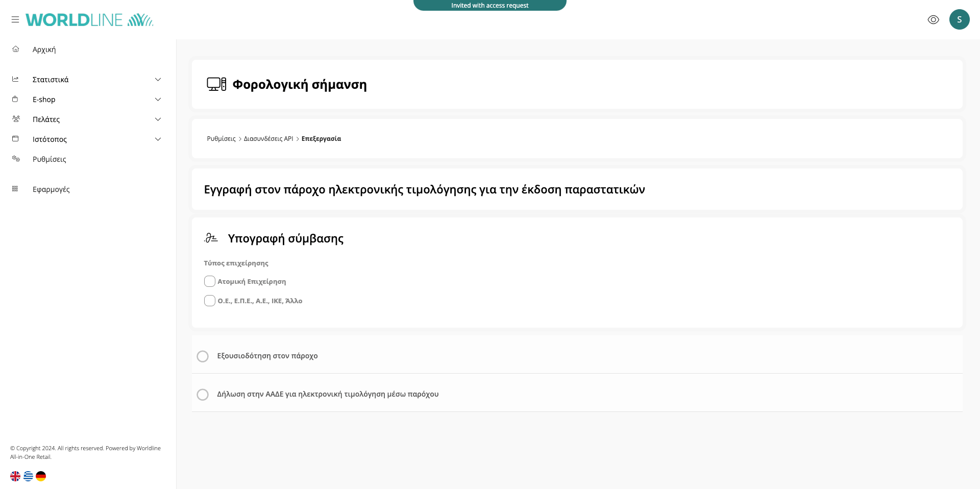The width and height of the screenshot is (980, 489).
Task: Click the eye preview icon
Action: [933, 19]
